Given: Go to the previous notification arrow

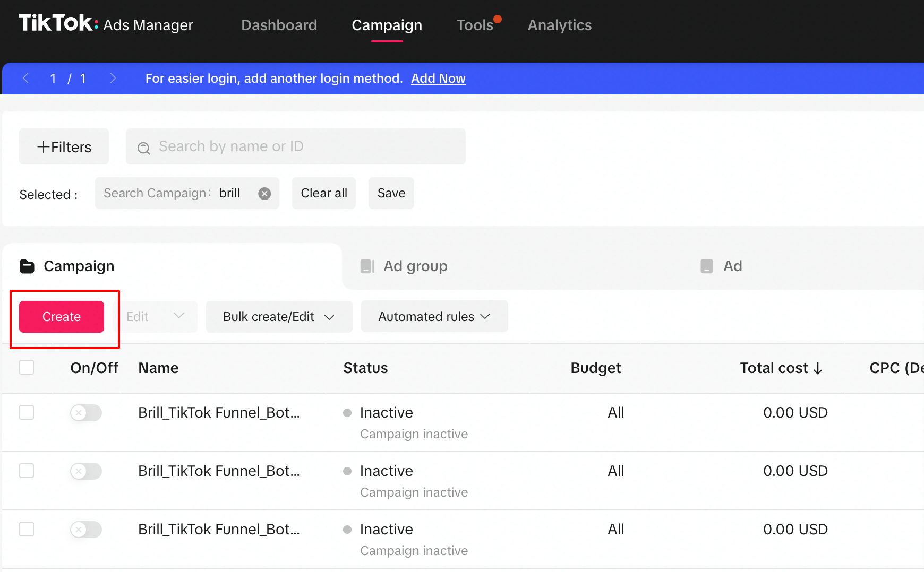Looking at the screenshot, I should (25, 79).
